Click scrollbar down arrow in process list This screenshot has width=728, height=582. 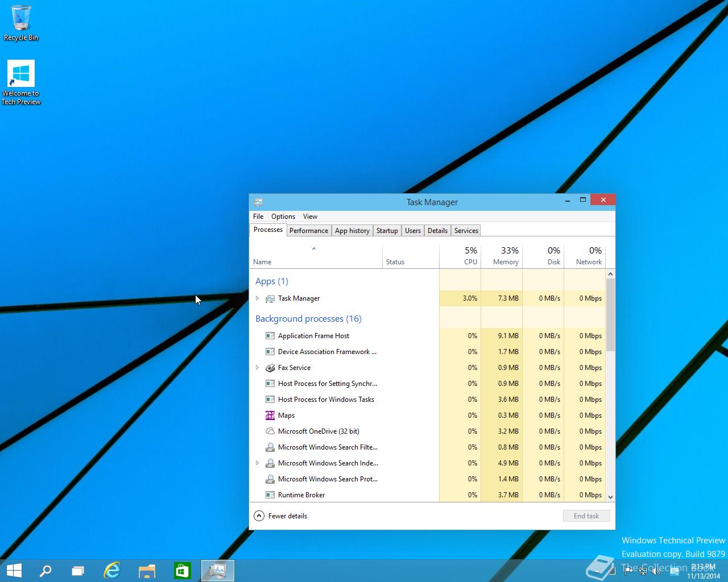tap(610, 497)
